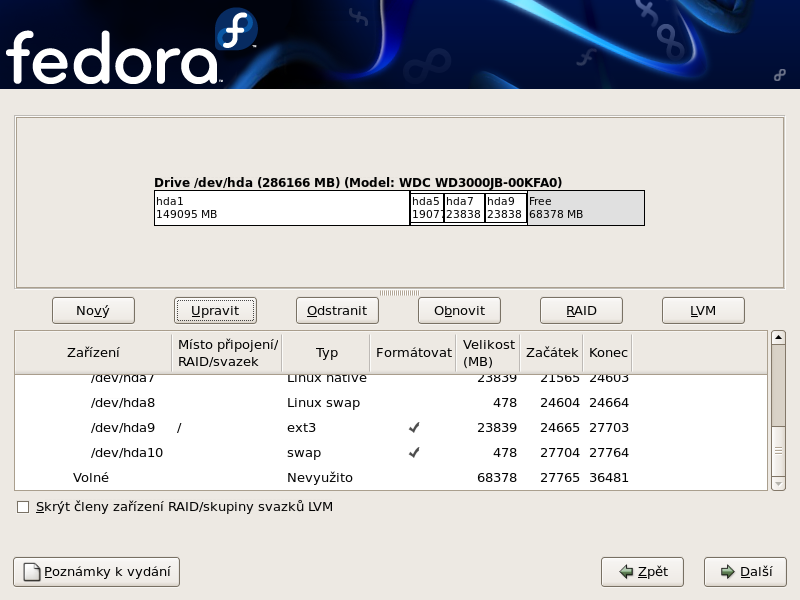Select the hda5 segment in drive diagram
Screen dimensions: 800x600
coord(427,208)
